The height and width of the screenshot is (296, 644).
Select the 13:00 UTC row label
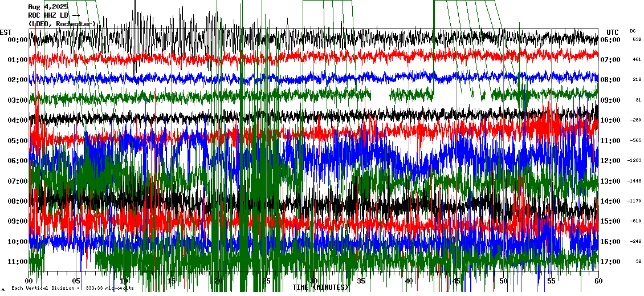610,181
